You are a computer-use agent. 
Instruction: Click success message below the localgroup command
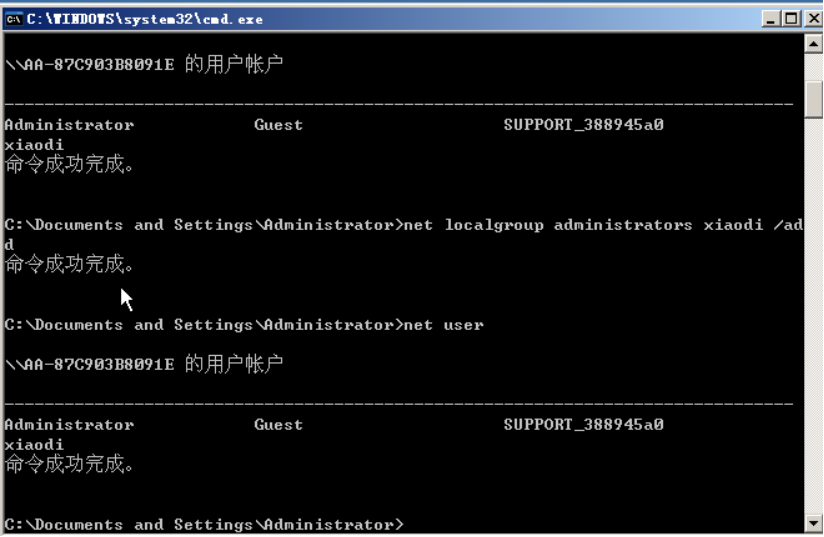click(69, 264)
